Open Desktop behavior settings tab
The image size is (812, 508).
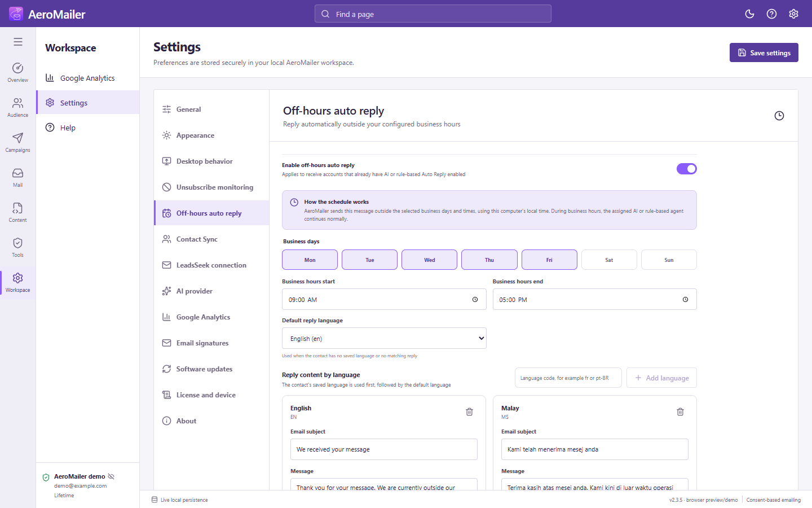211,161
